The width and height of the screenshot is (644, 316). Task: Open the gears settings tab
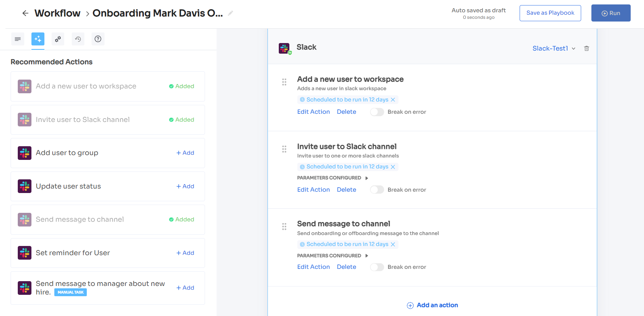(58, 39)
